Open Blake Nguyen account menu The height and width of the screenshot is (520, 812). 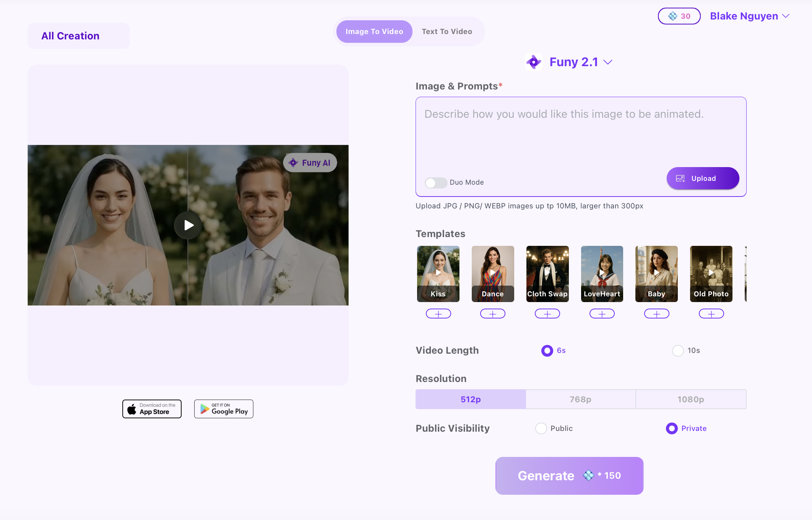749,16
